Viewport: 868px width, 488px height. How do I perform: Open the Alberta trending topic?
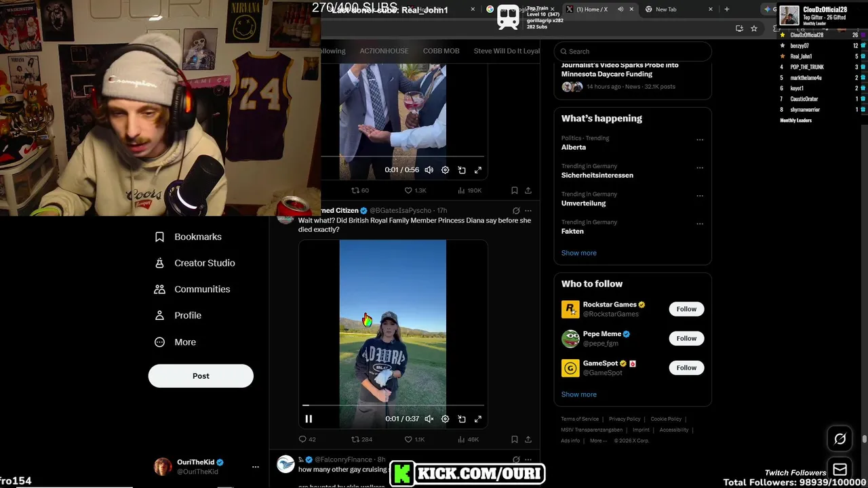(x=574, y=147)
